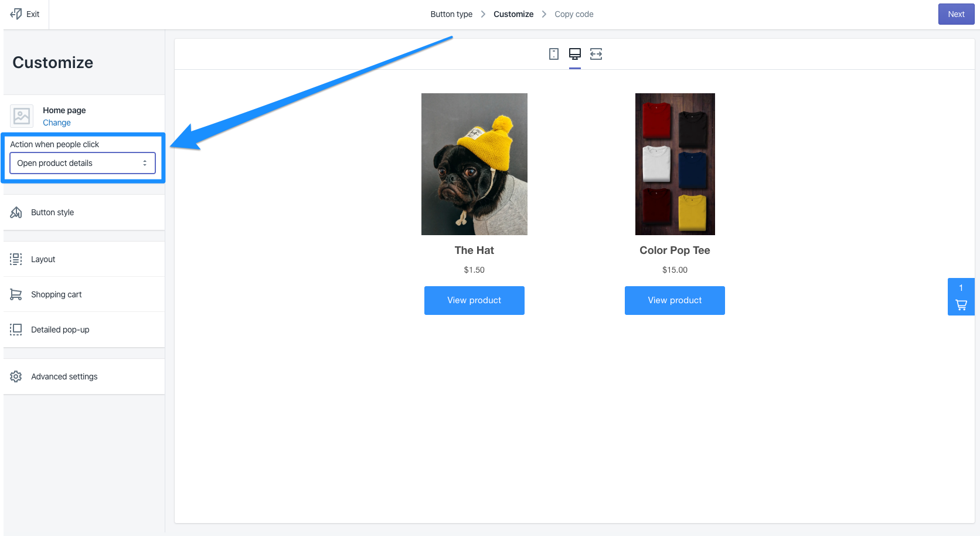Switch to mobile preview icon
Viewport: 980px width, 536px height.
[x=553, y=54]
